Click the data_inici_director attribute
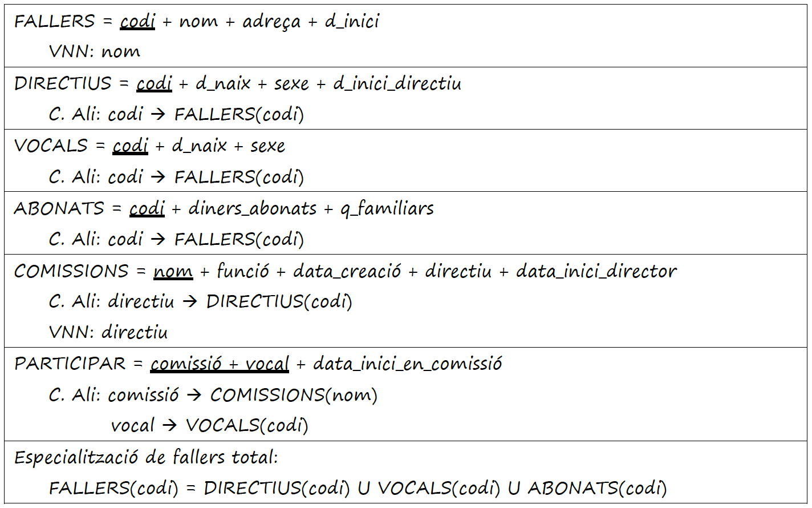 [596, 271]
